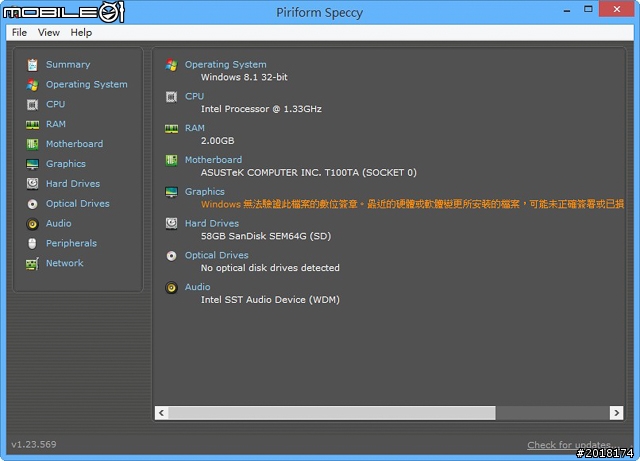The height and width of the screenshot is (461, 640).
Task: Click the orange Windows graphics warning text
Action: 412,204
